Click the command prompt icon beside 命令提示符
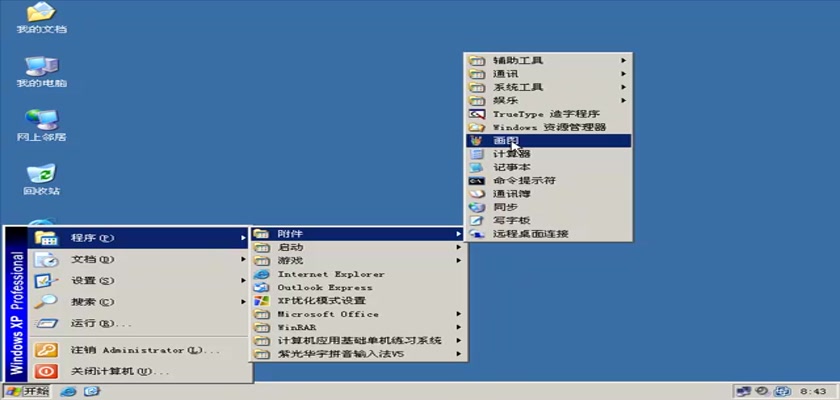This screenshot has width=840, height=400. pos(476,180)
